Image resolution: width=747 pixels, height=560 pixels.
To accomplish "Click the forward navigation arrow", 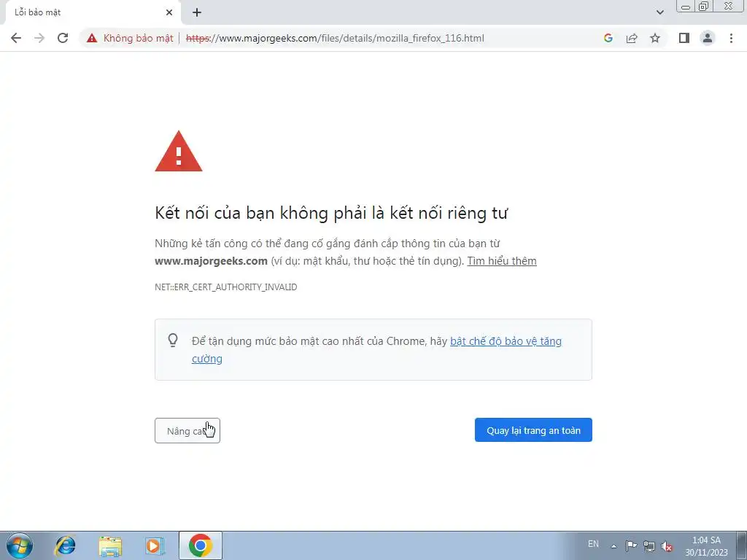I will [x=39, y=38].
